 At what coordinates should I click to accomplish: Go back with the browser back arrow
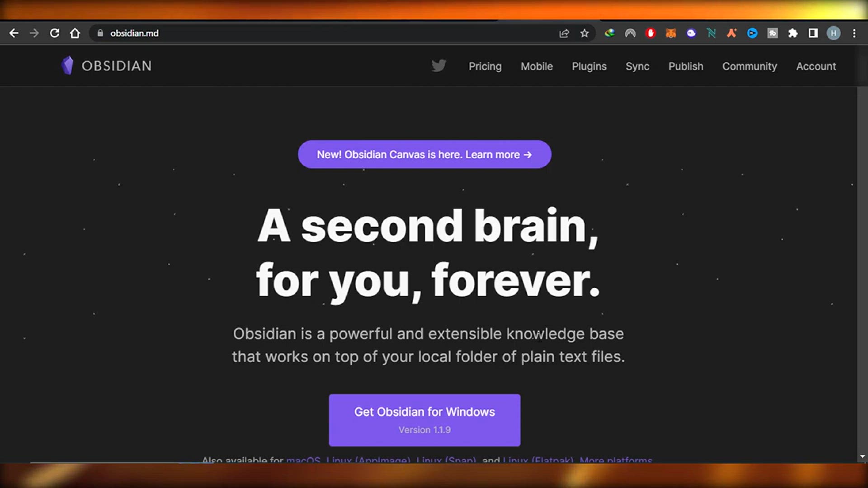tap(14, 33)
